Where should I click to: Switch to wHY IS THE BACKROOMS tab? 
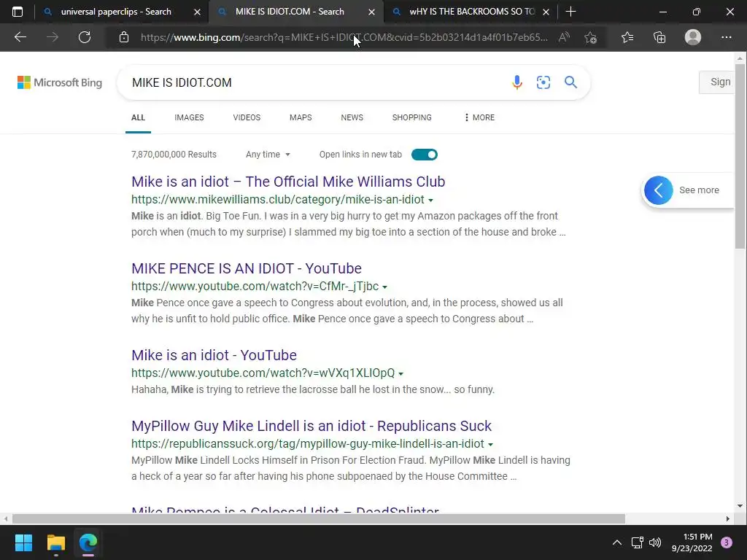[x=472, y=12]
